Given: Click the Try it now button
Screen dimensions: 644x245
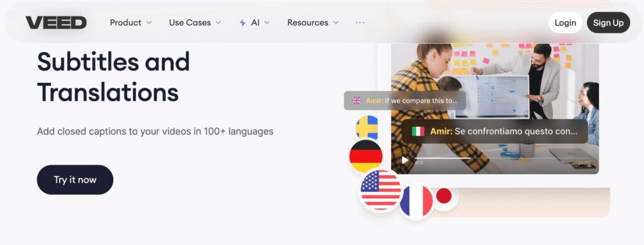Looking at the screenshot, I should point(75,180).
